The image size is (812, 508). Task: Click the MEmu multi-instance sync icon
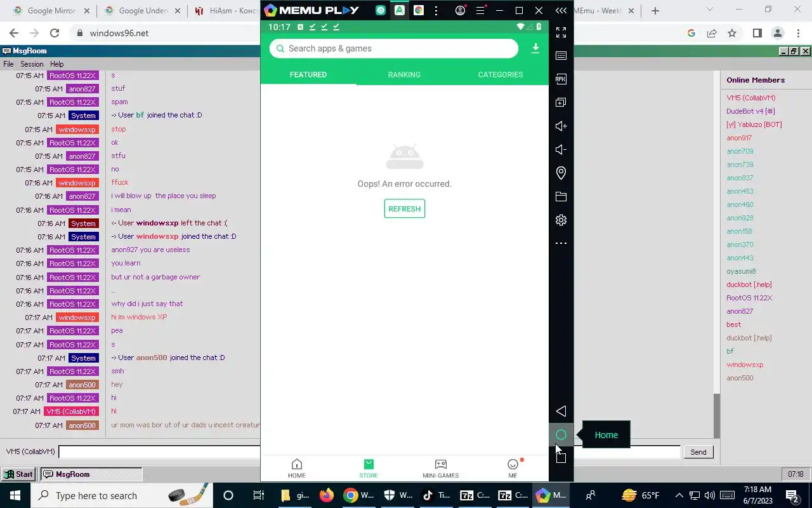561,102
